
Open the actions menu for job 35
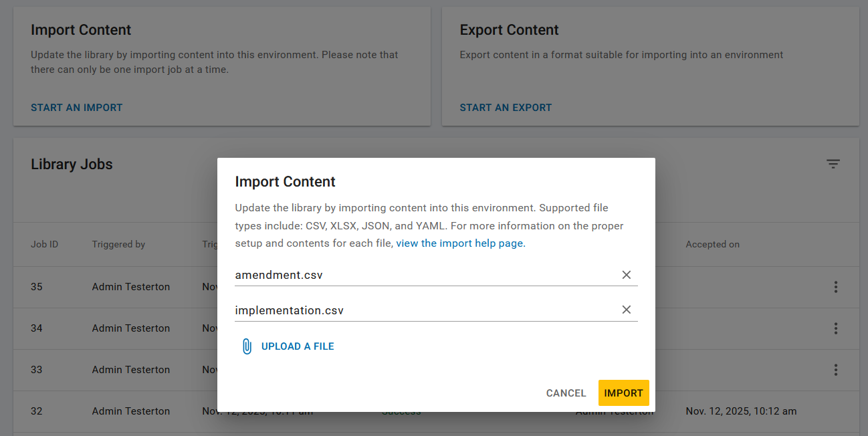(x=836, y=287)
